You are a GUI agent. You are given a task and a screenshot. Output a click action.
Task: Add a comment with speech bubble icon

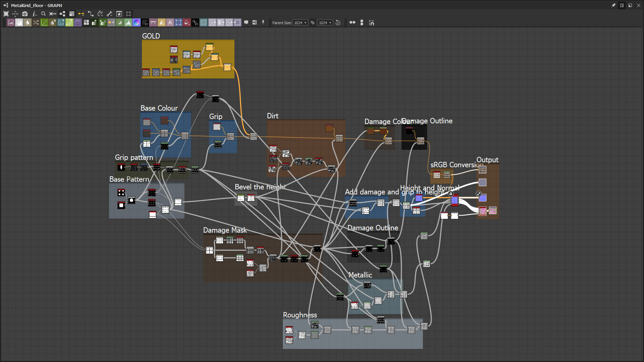[x=246, y=22]
